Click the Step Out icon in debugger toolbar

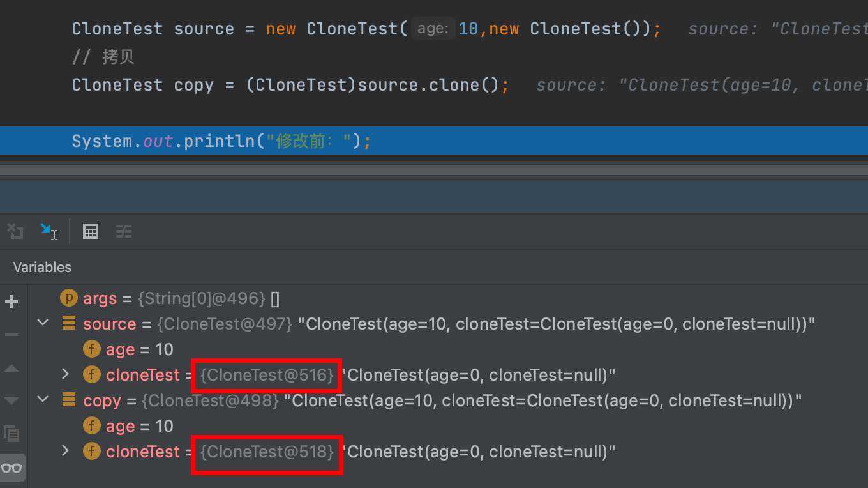pyautogui.click(x=15, y=231)
